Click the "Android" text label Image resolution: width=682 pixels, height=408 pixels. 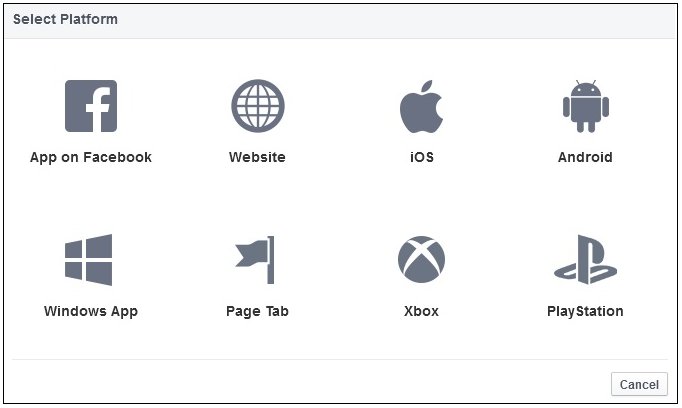(585, 157)
